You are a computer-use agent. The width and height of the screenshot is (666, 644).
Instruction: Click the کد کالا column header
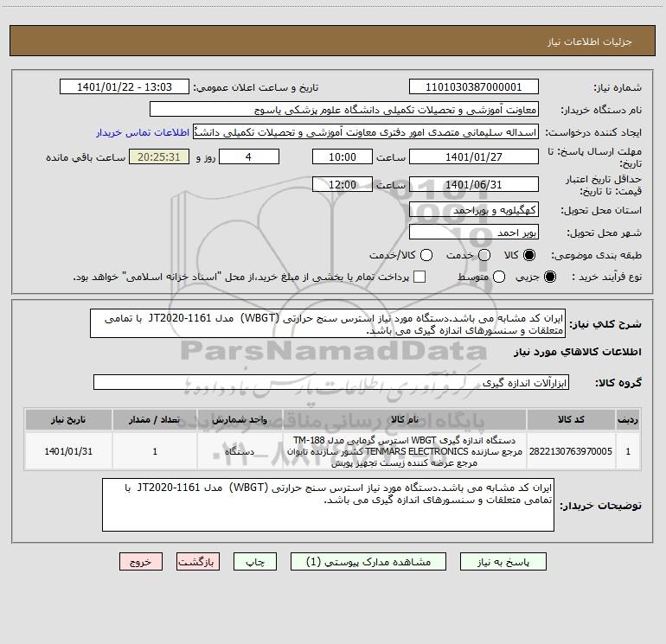coord(571,419)
